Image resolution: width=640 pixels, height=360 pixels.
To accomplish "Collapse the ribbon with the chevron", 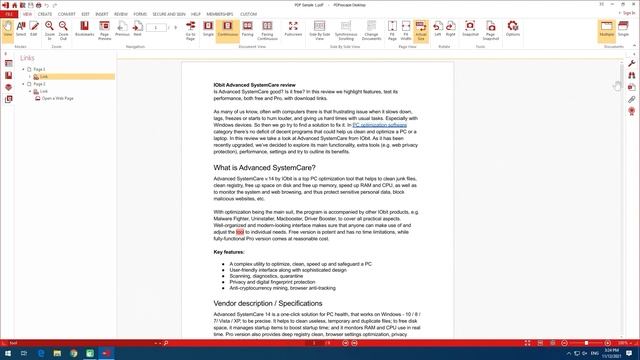I will 634,46.
